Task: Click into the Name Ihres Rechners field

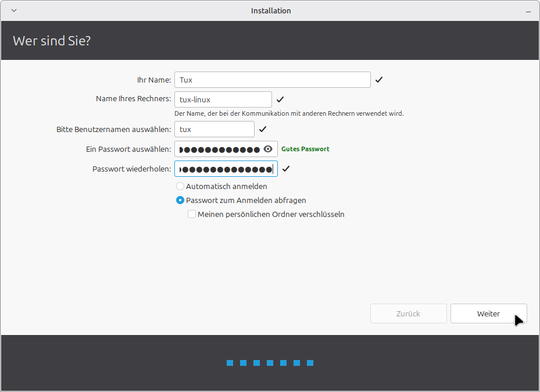Action: point(223,99)
